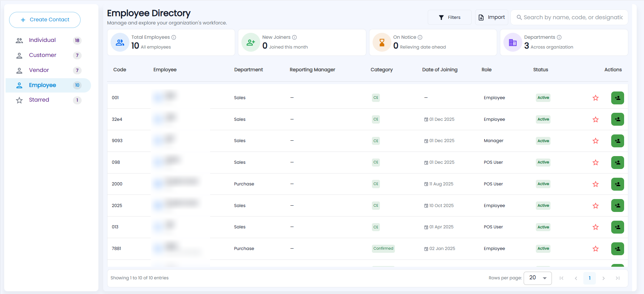
Task: Click the Create Contact button
Action: (x=45, y=20)
